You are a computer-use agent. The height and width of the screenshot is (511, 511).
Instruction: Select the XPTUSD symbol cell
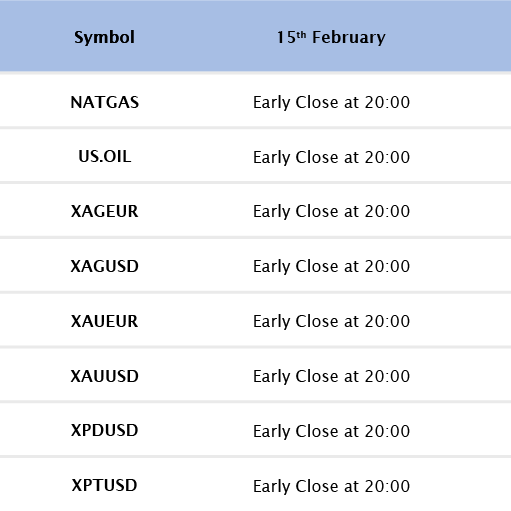click(x=105, y=485)
